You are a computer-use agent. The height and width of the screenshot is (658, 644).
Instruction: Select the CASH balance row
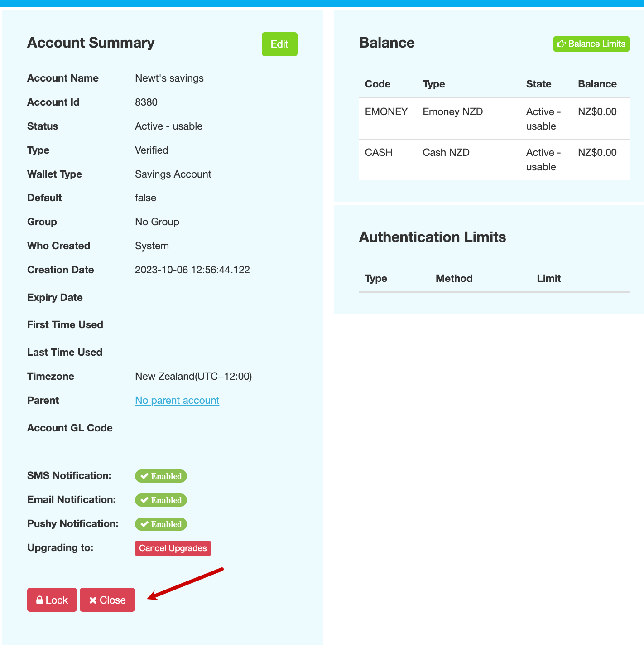[494, 160]
